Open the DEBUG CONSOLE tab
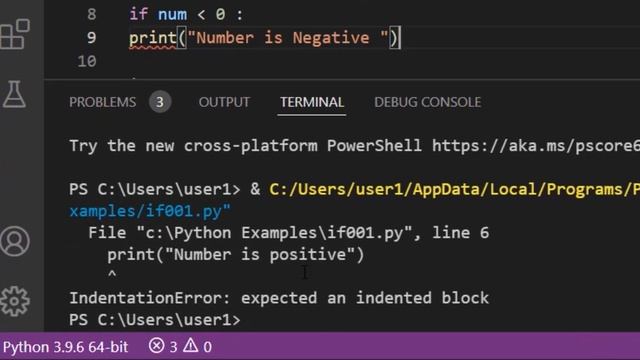This screenshot has height=360, width=640. coord(427,102)
